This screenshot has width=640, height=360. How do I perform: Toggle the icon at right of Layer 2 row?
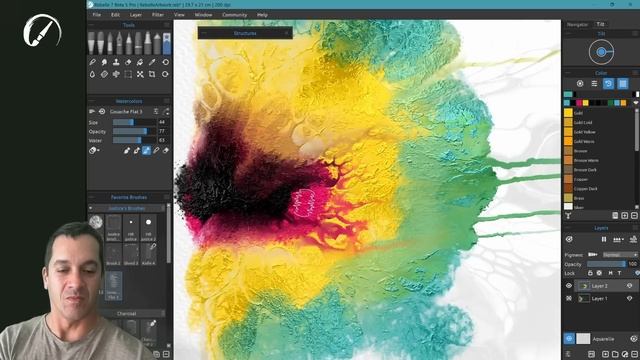629,286
